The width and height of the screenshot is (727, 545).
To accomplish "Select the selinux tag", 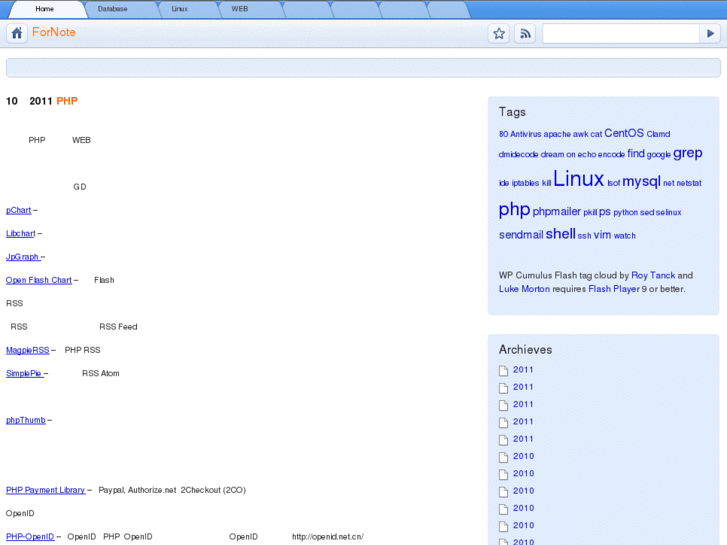I will pyautogui.click(x=669, y=212).
